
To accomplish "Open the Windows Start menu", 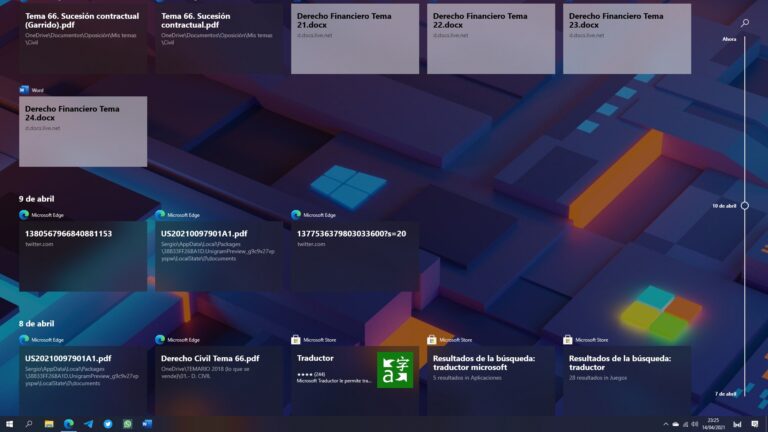I will (9, 424).
